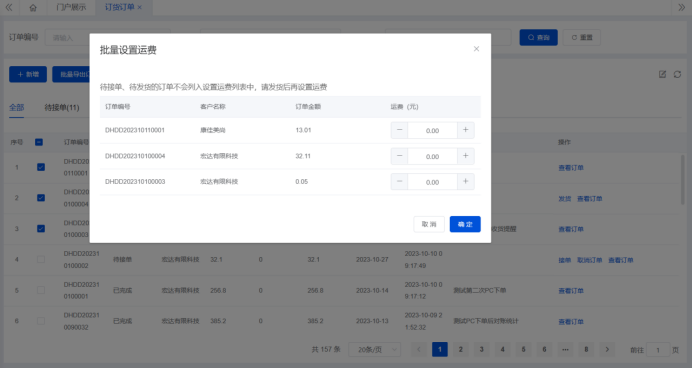Go to previous page arrow
693x368 pixels.
point(419,349)
